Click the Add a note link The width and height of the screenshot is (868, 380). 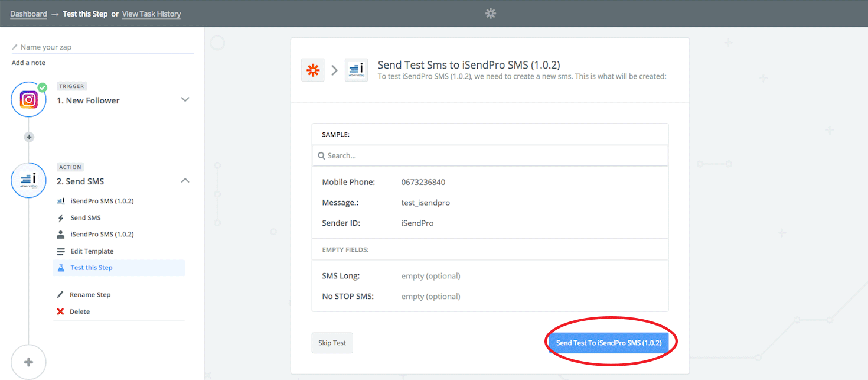[x=28, y=63]
